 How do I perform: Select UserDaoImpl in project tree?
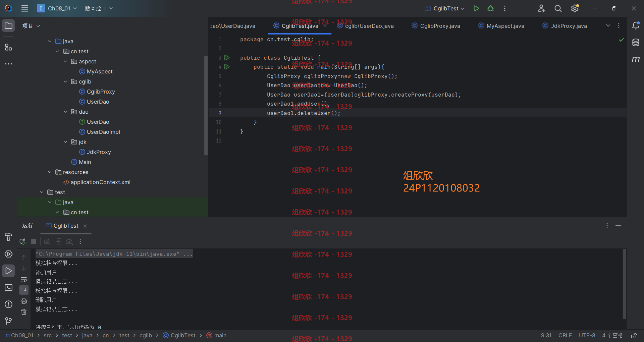pos(100,132)
